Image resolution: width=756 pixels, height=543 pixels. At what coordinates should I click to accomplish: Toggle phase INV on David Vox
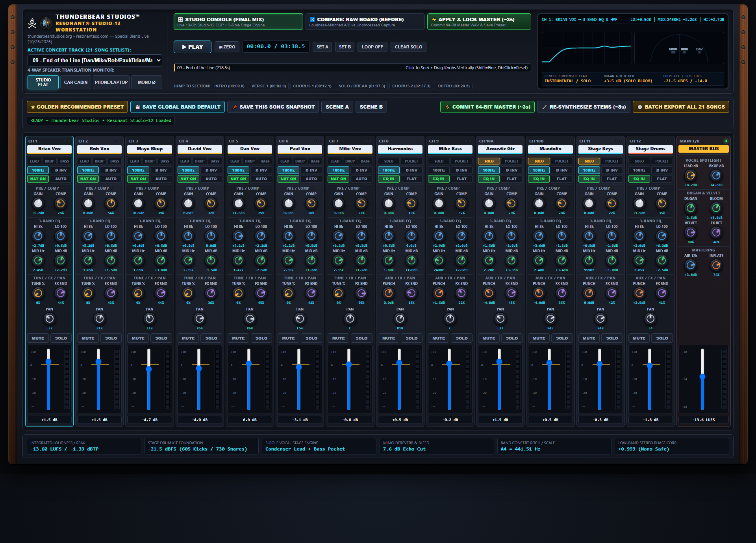click(x=211, y=170)
